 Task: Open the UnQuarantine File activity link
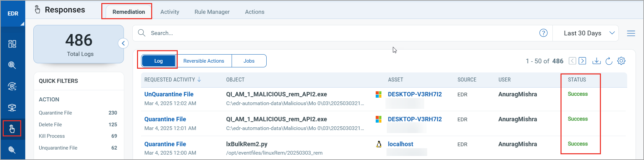(x=169, y=94)
